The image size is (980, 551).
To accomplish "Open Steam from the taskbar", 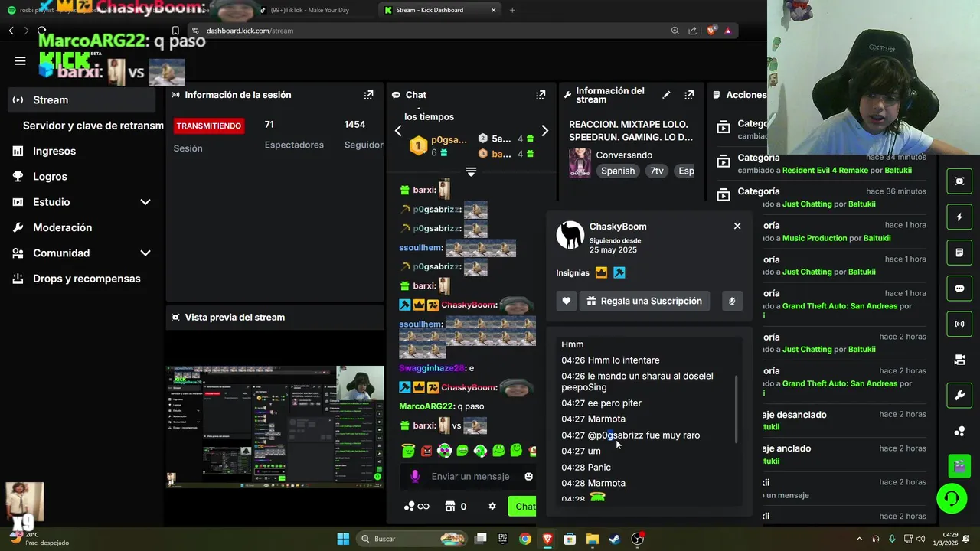I will coord(614,539).
